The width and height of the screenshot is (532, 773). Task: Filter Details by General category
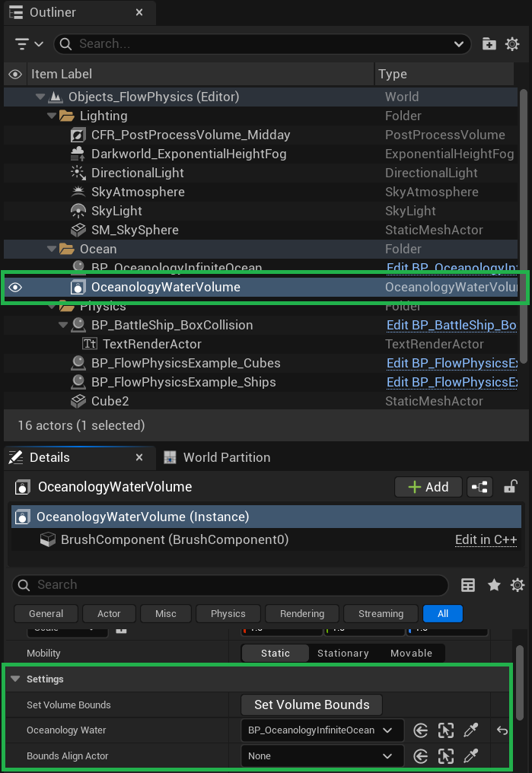pos(46,614)
